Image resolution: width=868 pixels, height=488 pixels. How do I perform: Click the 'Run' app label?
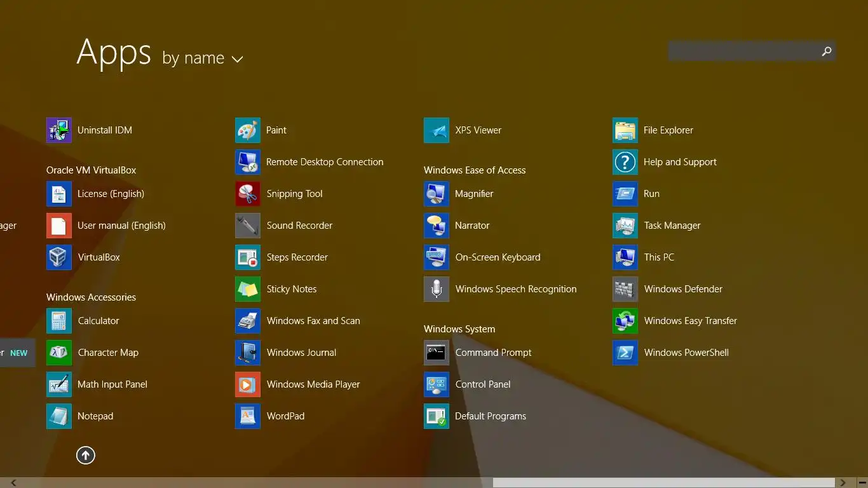(x=652, y=194)
